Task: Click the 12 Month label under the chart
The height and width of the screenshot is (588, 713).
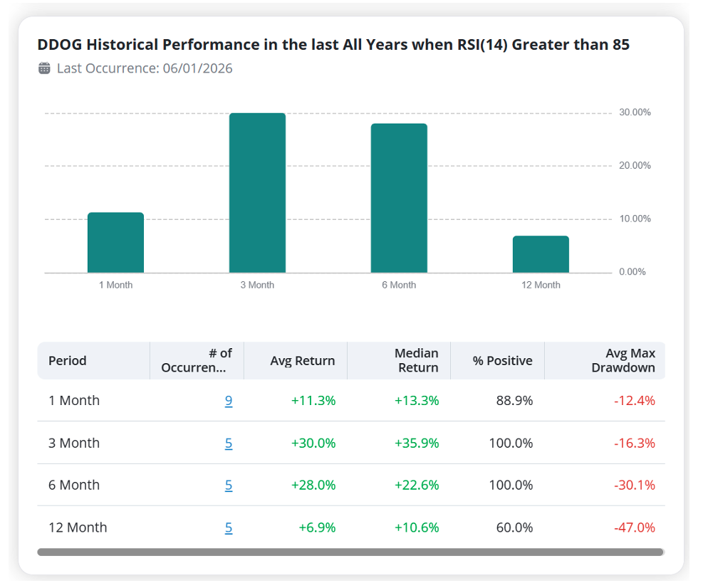Action: (541, 285)
